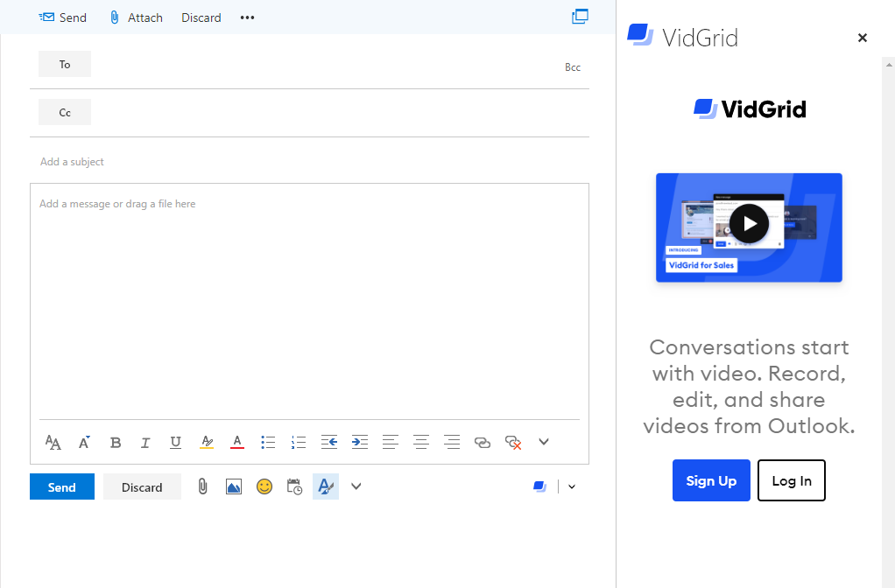This screenshot has height=588, width=895.
Task: Attach a file using bottom paperclip
Action: [x=202, y=486]
